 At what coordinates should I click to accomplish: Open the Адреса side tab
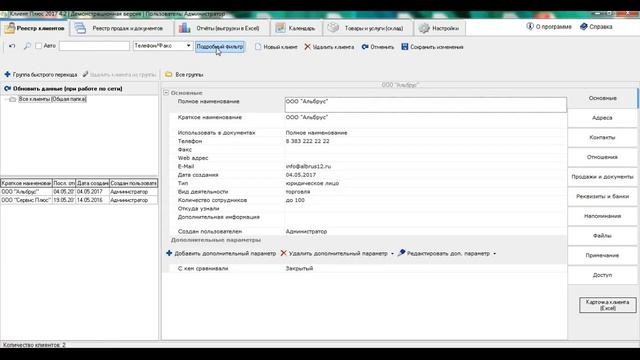pos(602,118)
